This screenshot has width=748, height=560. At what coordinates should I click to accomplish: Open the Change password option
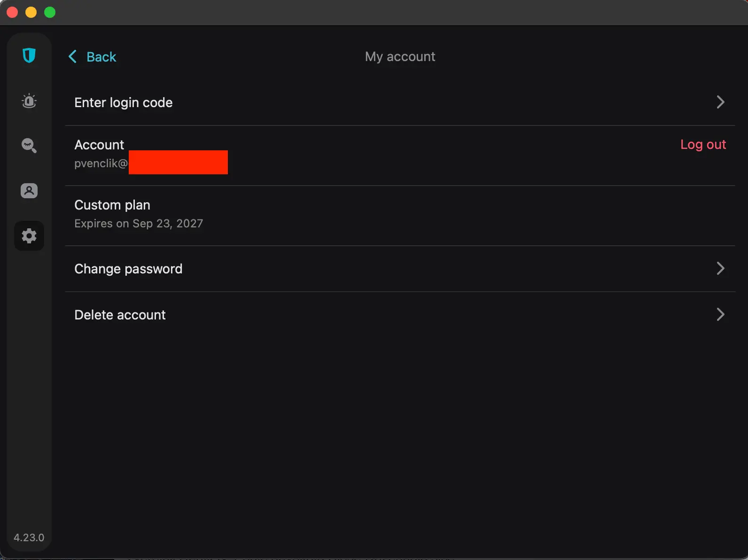coord(128,268)
